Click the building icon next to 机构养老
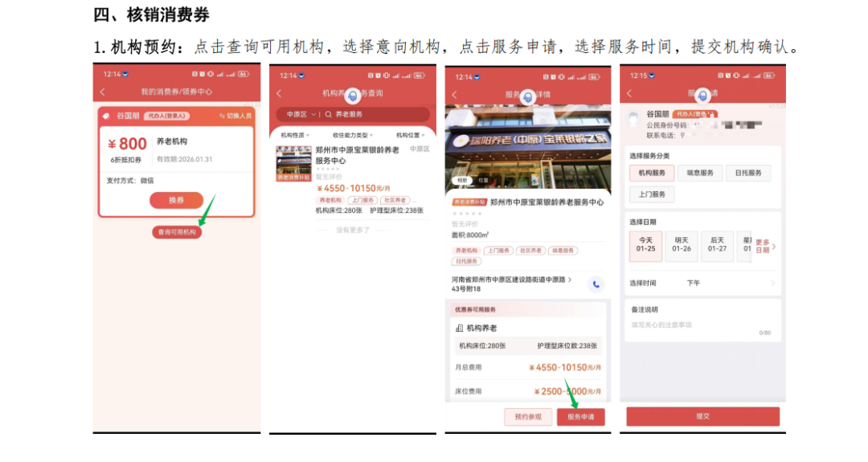 pyautogui.click(x=459, y=328)
